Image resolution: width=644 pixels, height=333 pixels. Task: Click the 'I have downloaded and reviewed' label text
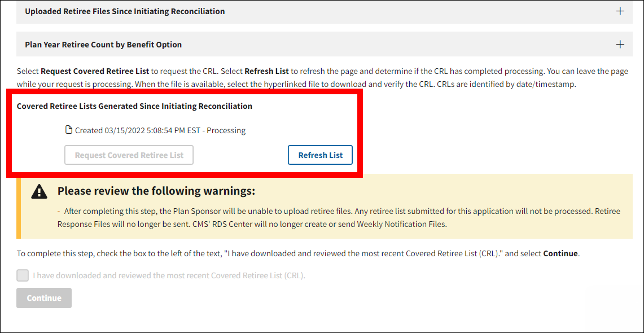pos(169,275)
